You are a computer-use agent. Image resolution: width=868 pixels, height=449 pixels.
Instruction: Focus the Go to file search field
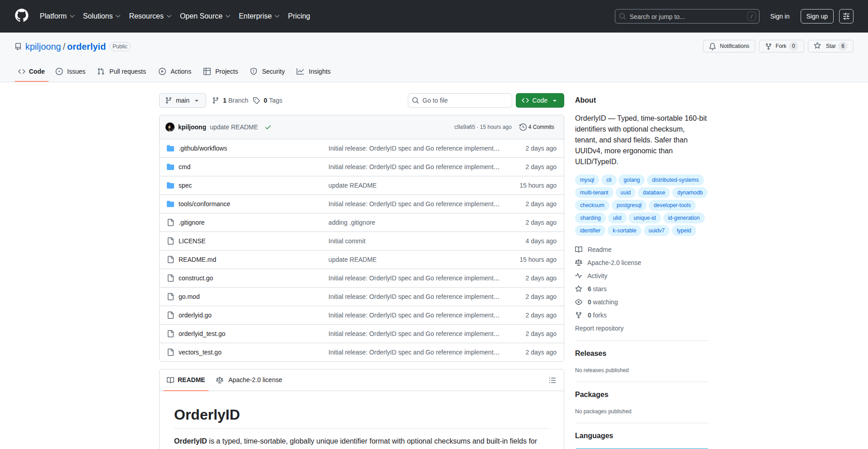[x=460, y=100]
